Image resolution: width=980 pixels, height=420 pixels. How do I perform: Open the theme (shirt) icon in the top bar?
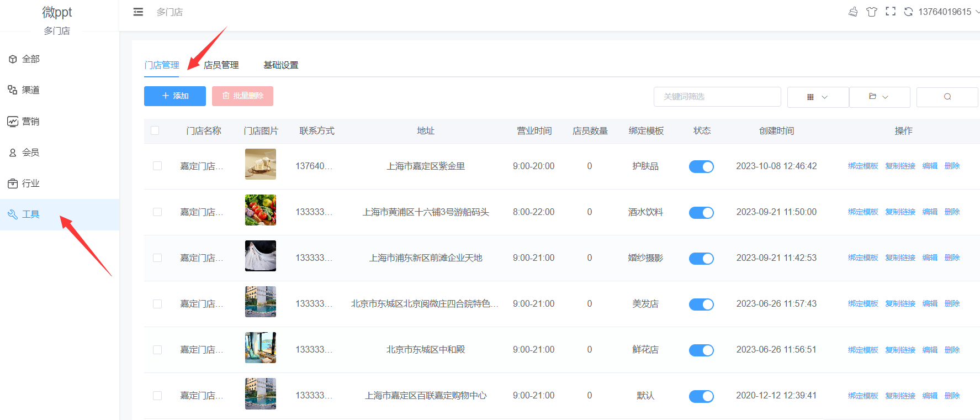click(x=872, y=12)
